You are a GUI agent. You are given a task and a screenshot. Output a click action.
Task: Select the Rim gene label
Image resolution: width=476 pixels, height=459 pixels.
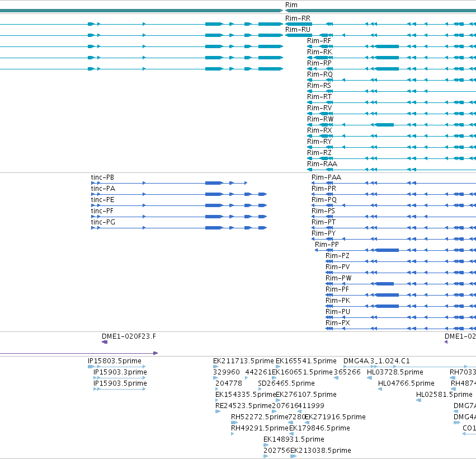(291, 5)
